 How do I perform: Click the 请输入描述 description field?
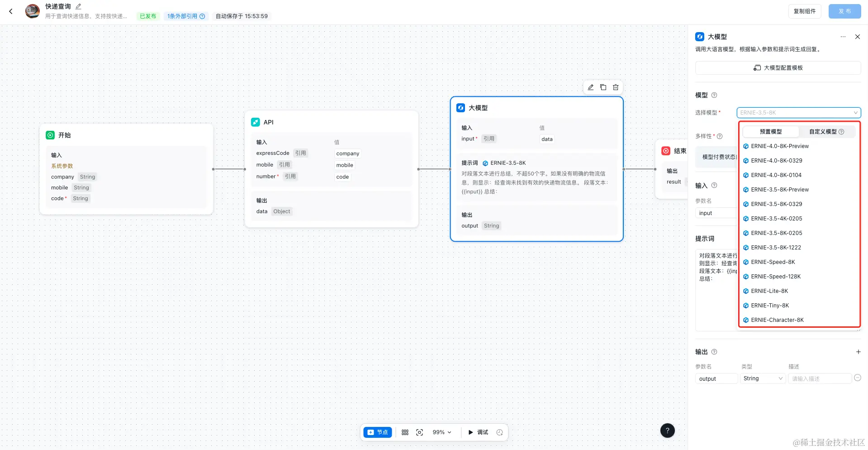[820, 379]
